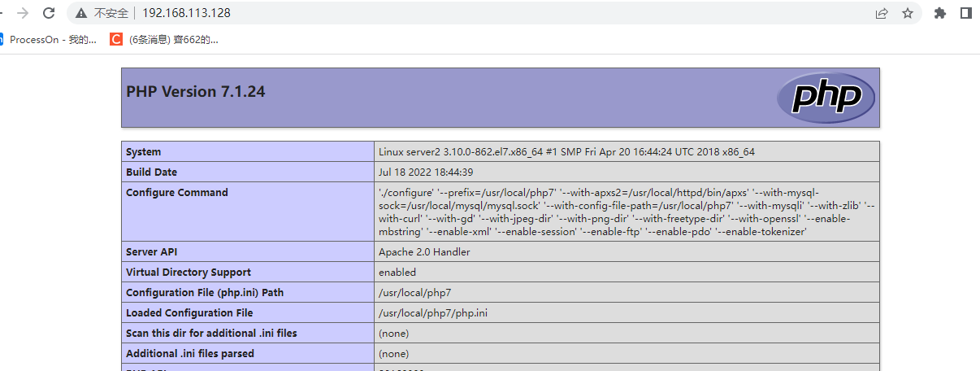Toggle the browser side panel icon
The image size is (980, 371).
click(x=965, y=13)
